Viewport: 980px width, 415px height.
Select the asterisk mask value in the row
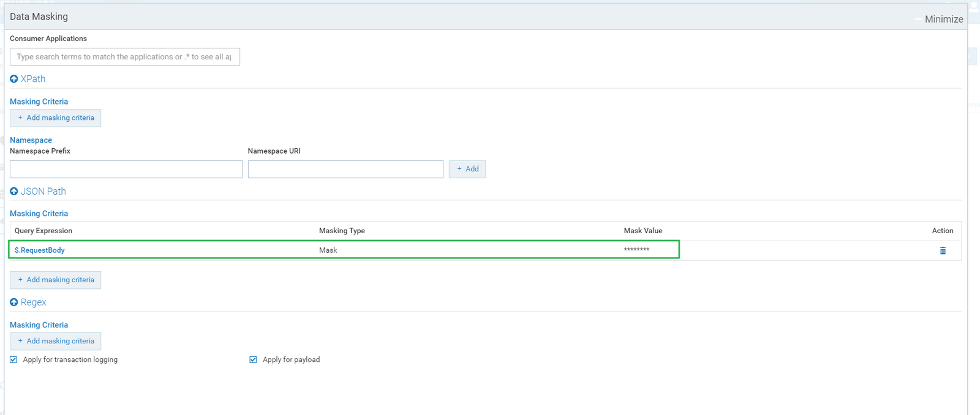click(x=636, y=250)
